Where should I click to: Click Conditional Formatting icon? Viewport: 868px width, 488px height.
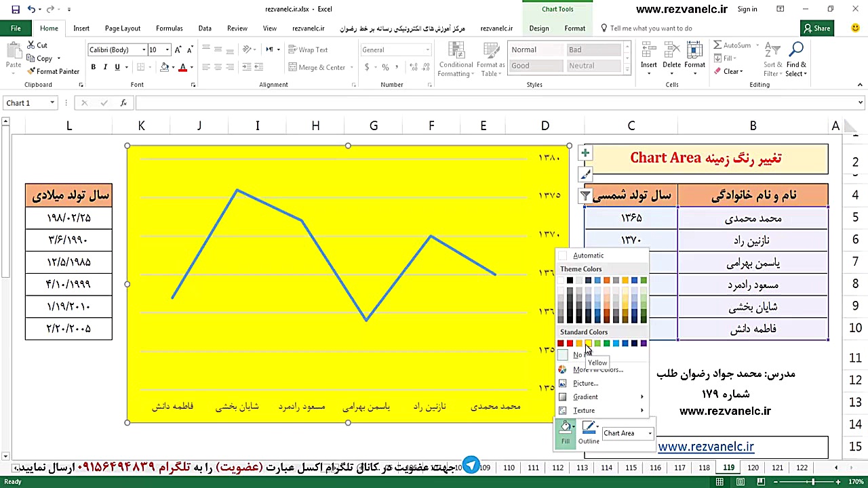tap(456, 51)
